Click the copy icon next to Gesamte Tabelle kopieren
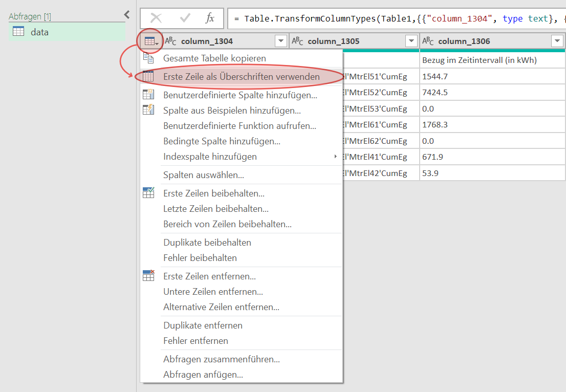566x392 pixels. pyautogui.click(x=148, y=58)
